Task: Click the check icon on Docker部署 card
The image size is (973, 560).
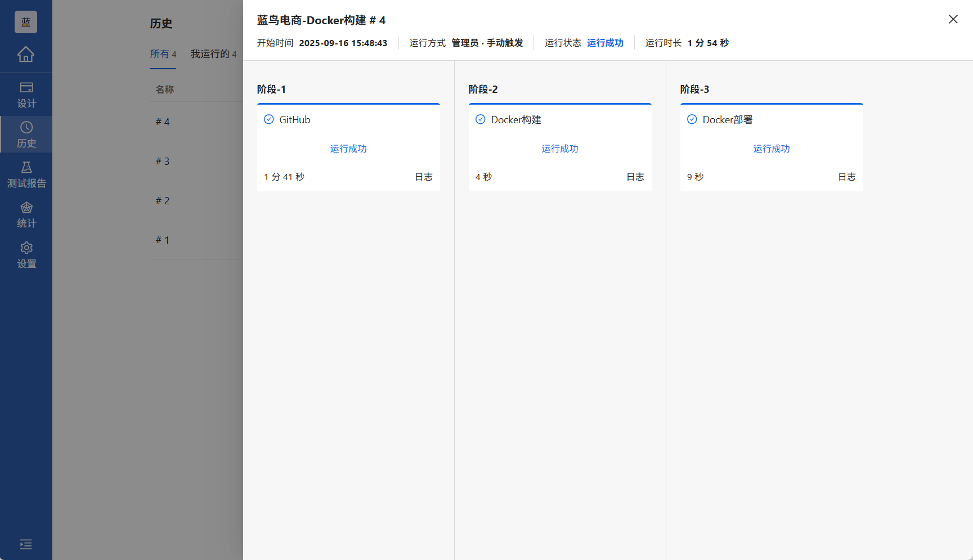Action: pos(692,119)
